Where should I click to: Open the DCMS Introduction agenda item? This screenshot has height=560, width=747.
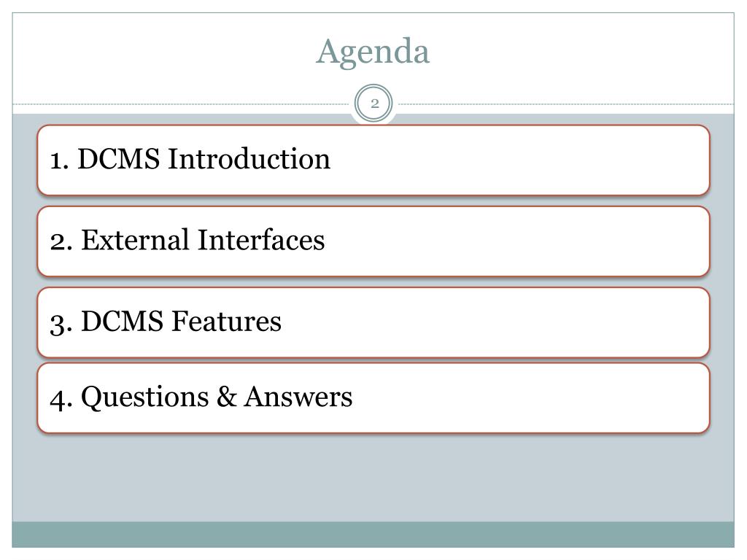tap(373, 160)
